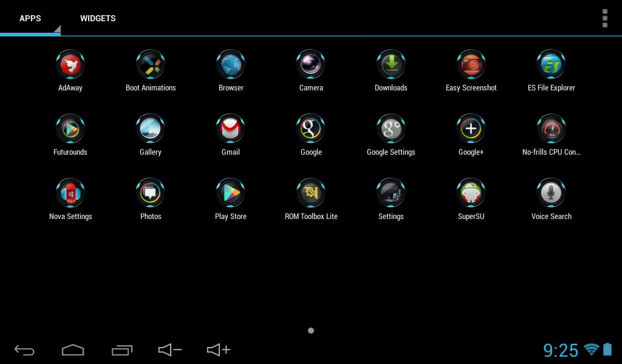Screen dimensions: 622x364
Task: Open Nova Settings
Action: pos(70,194)
